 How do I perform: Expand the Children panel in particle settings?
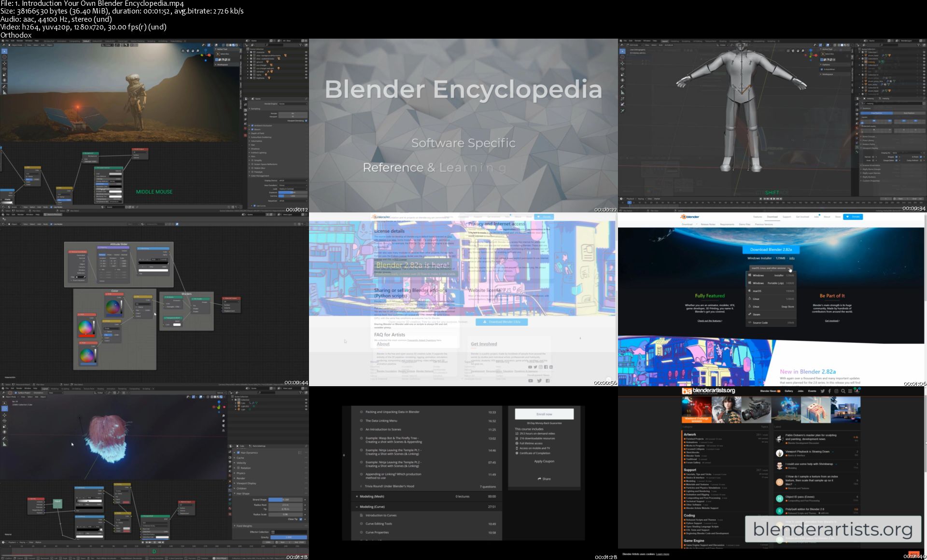tap(241, 489)
